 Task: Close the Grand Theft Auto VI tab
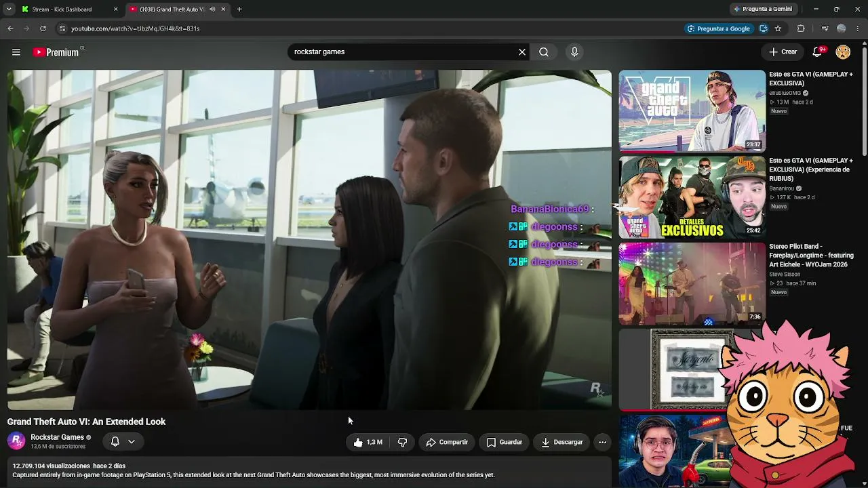tap(223, 9)
